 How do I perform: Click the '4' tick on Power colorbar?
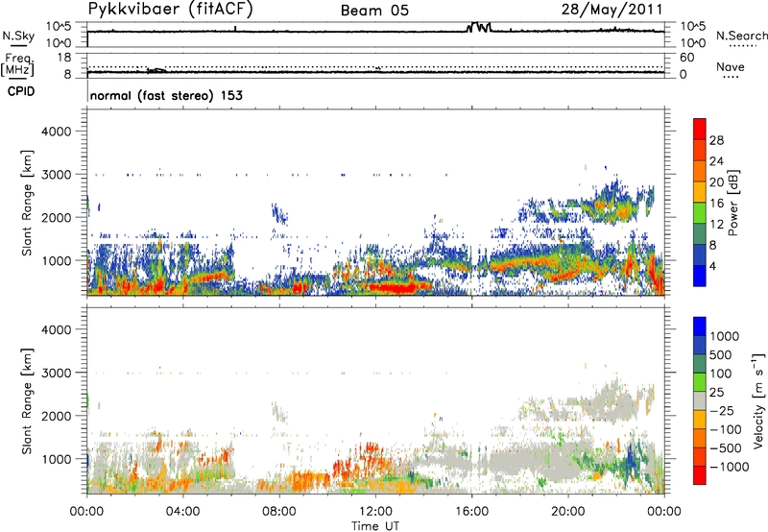(713, 267)
